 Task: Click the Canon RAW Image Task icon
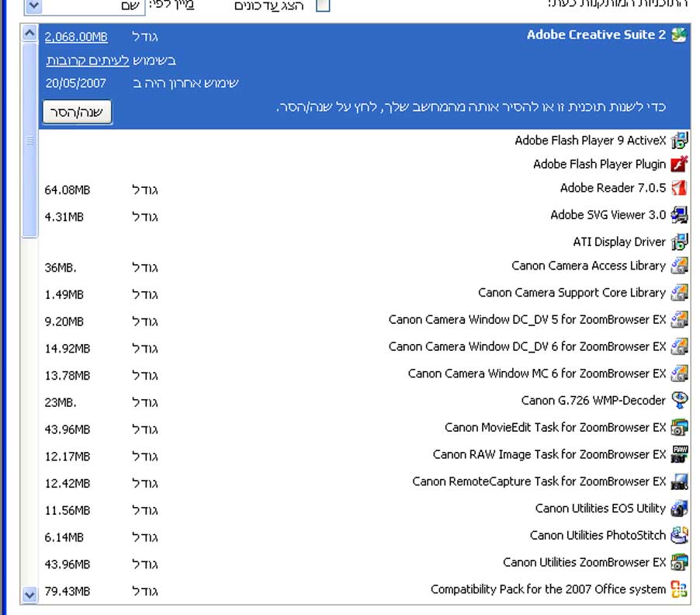pyautogui.click(x=680, y=454)
